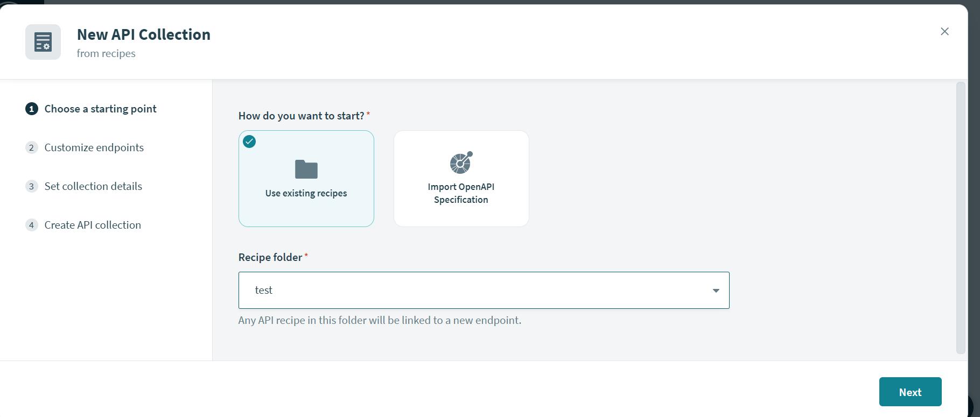
Task: Click the step 4 number badge
Action: click(32, 225)
